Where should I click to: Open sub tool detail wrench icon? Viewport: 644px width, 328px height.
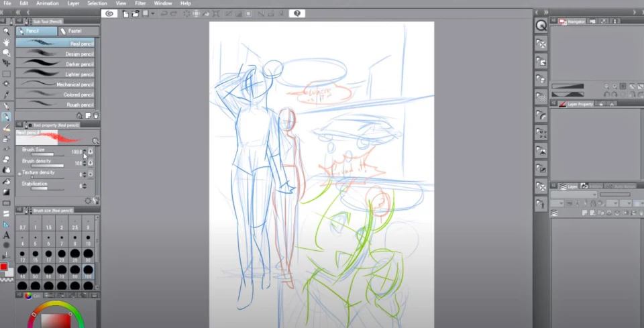[96, 201]
